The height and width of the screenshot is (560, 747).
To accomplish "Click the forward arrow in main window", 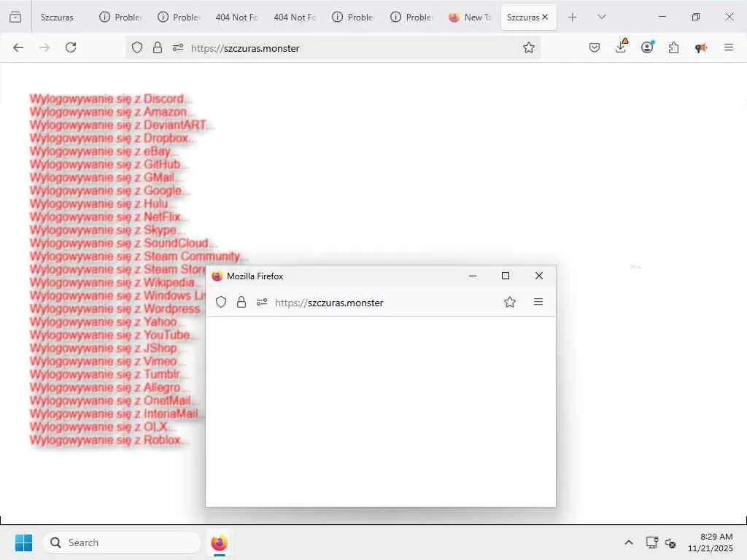I will [44, 47].
